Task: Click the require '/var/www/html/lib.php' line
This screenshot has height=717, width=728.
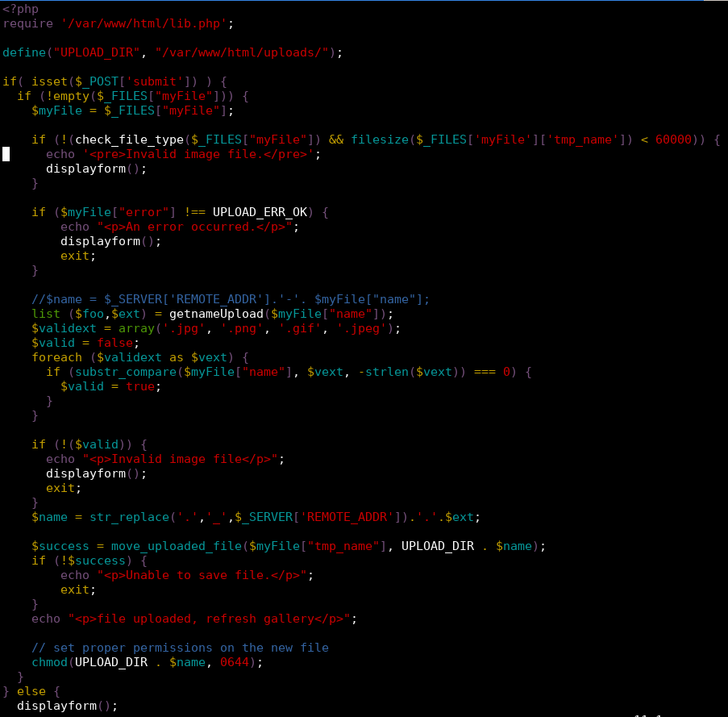Action: coord(117,23)
